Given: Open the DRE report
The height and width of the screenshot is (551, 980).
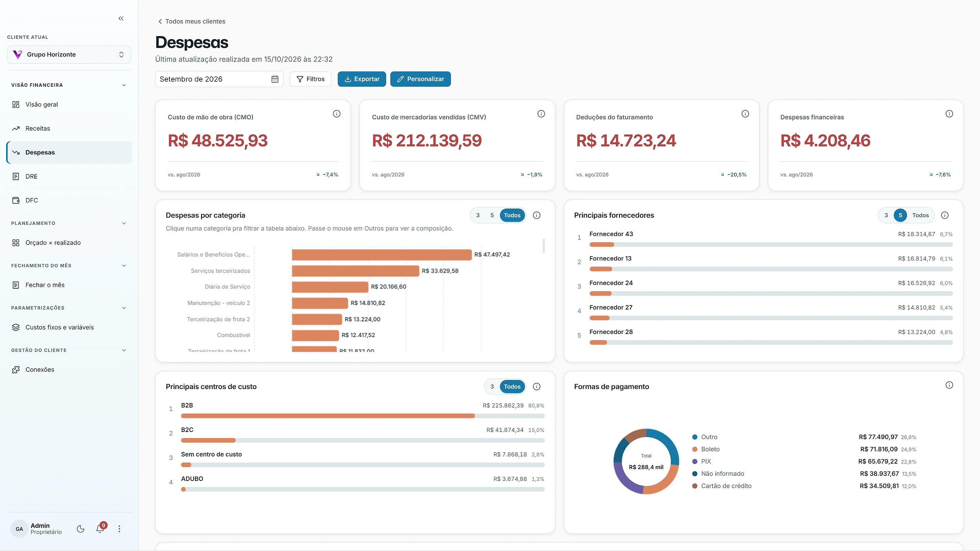Looking at the screenshot, I should pos(69,177).
